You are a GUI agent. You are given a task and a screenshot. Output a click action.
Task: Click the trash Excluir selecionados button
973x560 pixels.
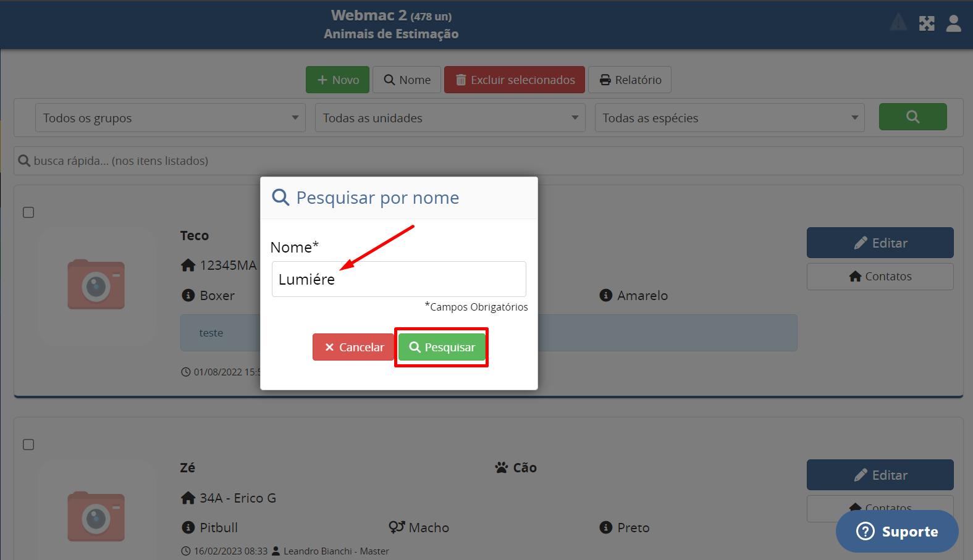514,80
